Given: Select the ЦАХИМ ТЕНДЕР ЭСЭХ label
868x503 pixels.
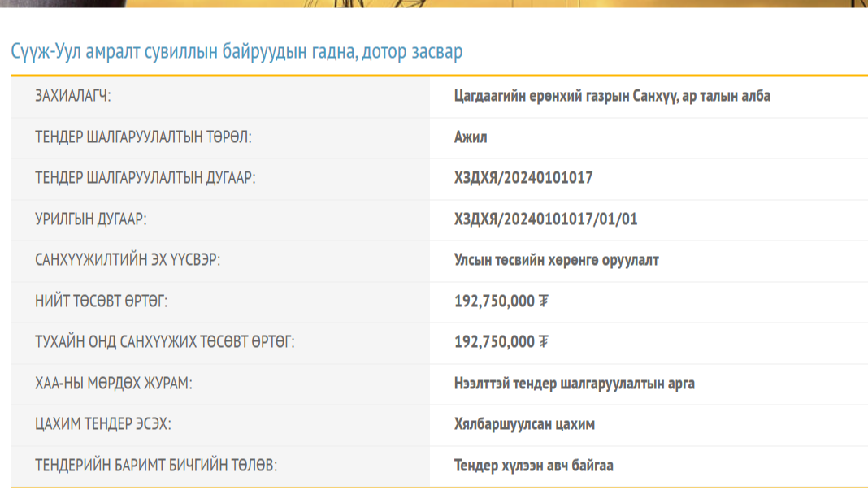Looking at the screenshot, I should pos(103,425).
